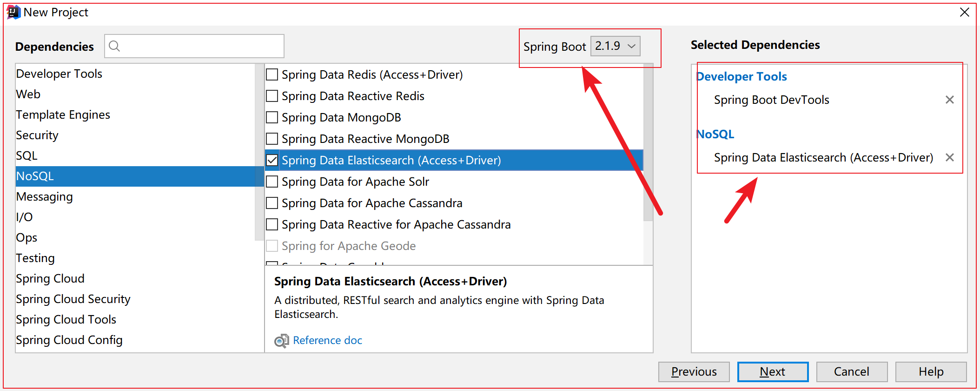Click NoSQL heading in Selected Dependencies
Viewport: 980px width, 391px height.
click(x=715, y=134)
